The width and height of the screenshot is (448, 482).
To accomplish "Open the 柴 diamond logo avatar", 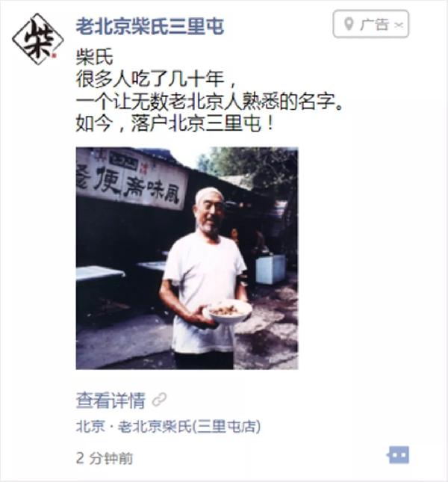I will point(38,39).
